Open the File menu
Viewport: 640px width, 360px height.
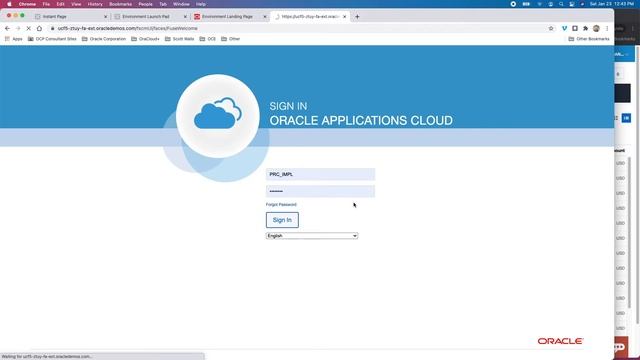[x=46, y=4]
